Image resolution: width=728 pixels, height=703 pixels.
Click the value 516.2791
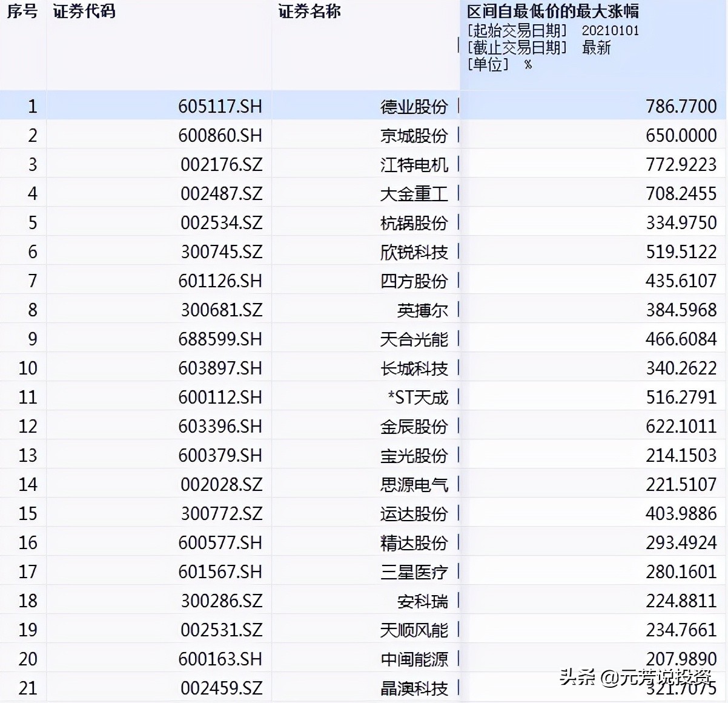(x=681, y=398)
